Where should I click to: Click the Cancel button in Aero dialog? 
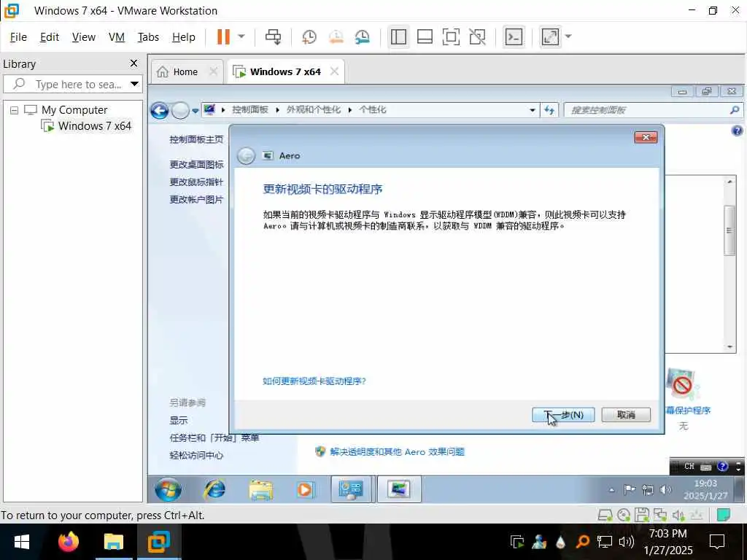626,415
